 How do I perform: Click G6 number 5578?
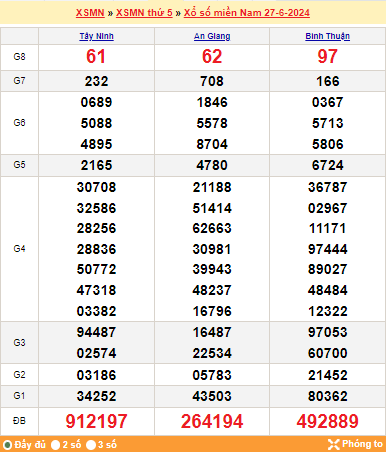(212, 123)
